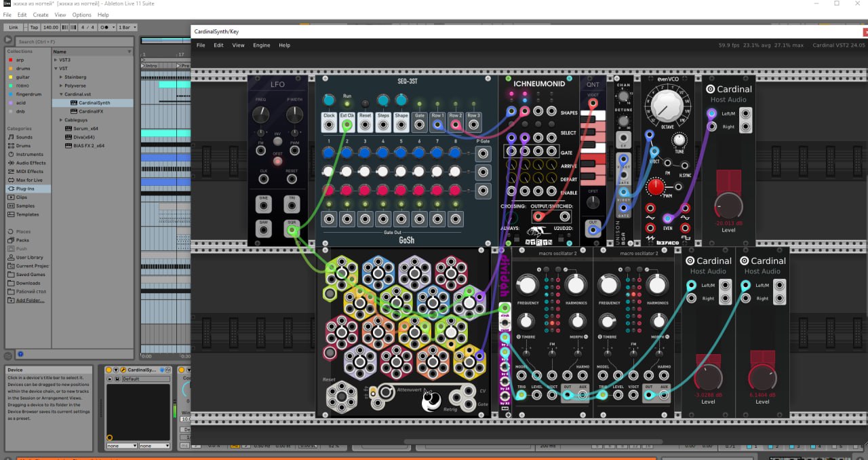Open Cardinal View menu
Viewport: 868px width, 460px height.
pyautogui.click(x=238, y=45)
